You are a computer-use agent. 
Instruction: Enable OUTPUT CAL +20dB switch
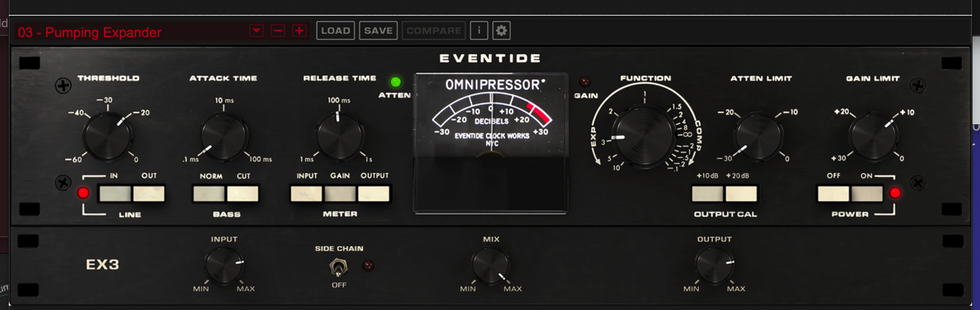pos(741,194)
